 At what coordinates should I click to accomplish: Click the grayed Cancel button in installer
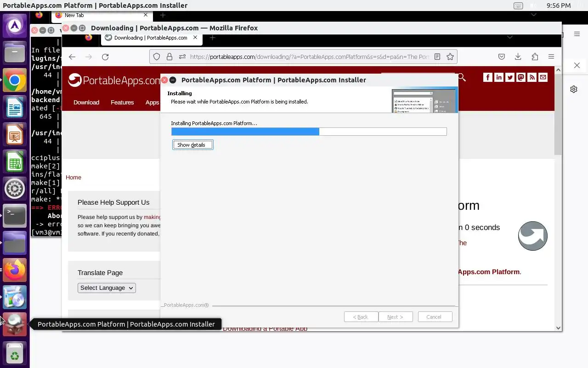[x=435, y=317]
